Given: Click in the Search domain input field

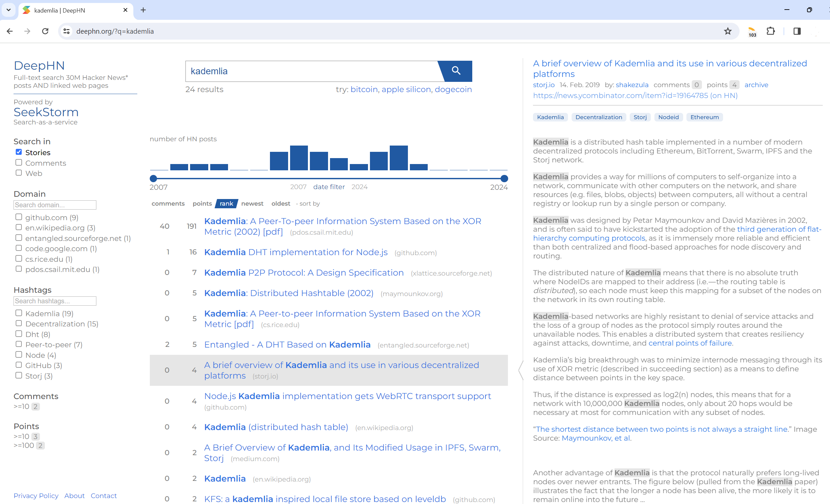Looking at the screenshot, I should (x=55, y=205).
